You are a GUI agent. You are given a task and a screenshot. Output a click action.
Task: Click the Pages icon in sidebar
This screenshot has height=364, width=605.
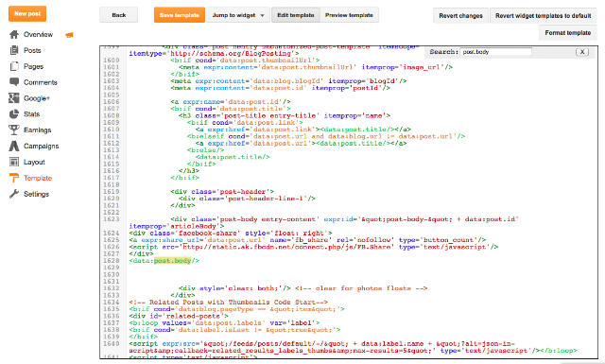pyautogui.click(x=14, y=66)
